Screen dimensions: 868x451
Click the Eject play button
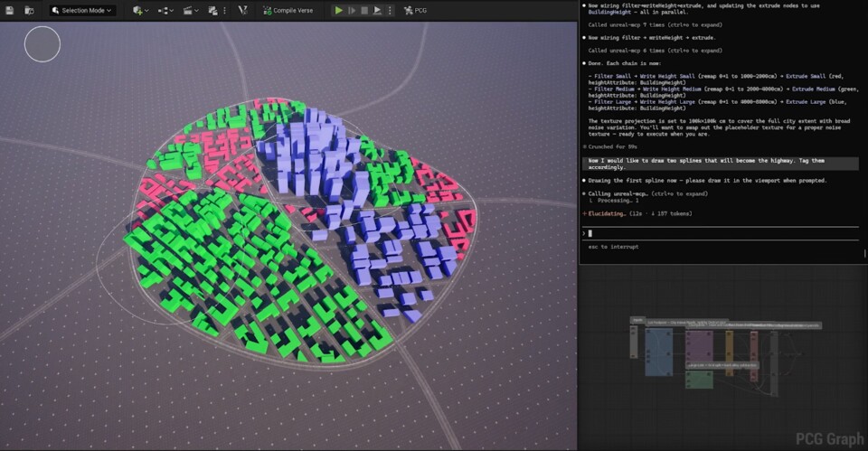click(377, 10)
